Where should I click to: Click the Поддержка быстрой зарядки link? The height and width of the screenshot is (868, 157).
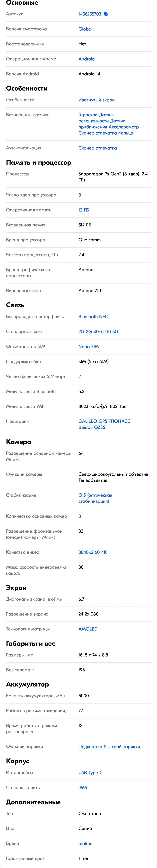tap(109, 747)
